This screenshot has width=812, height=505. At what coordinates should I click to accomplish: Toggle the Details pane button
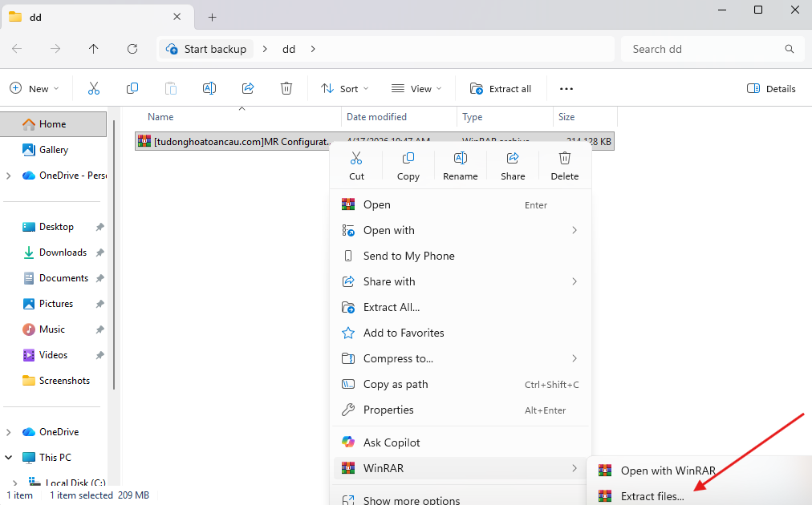pyautogui.click(x=771, y=88)
